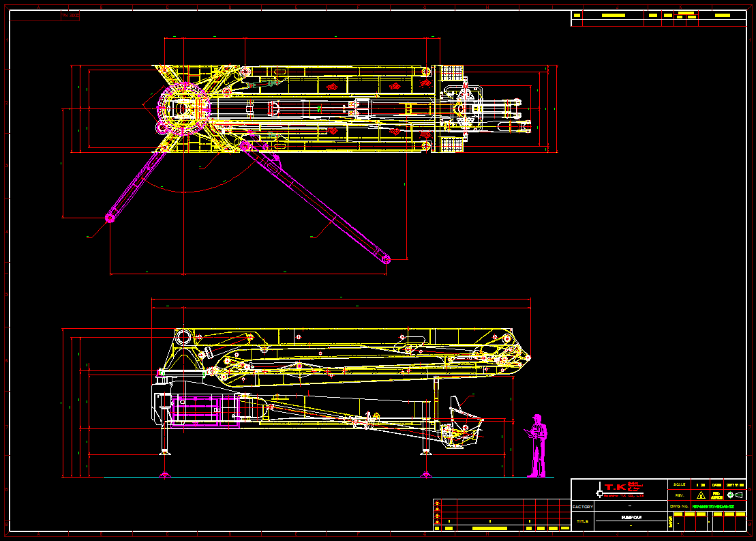
Task: Click the top revision triangle in revision table
Action: 437,503
